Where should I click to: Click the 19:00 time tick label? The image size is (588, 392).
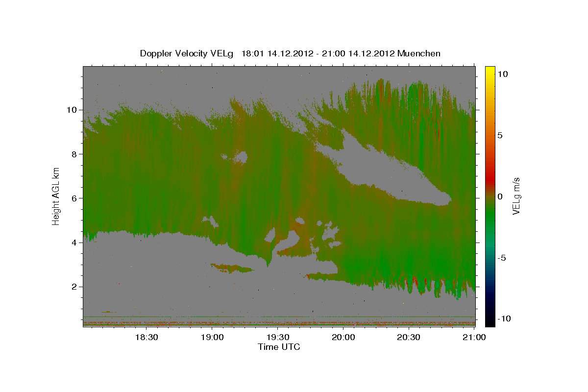pos(212,338)
